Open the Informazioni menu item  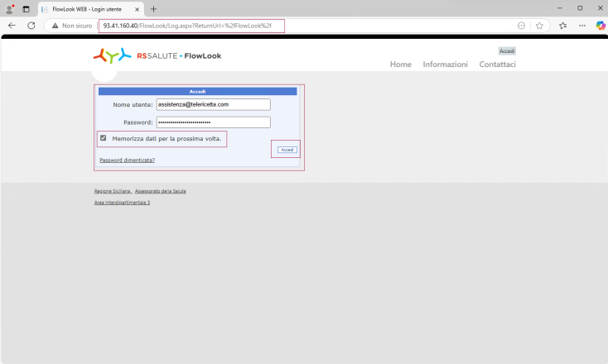click(445, 65)
